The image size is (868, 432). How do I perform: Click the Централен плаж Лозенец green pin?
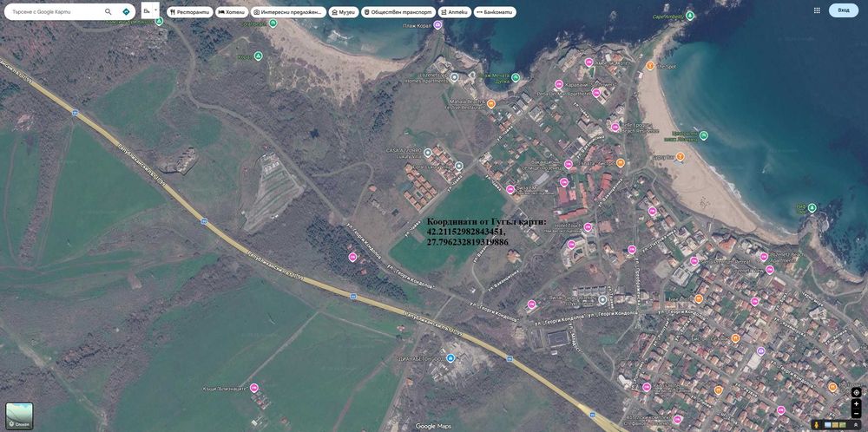coord(703,135)
